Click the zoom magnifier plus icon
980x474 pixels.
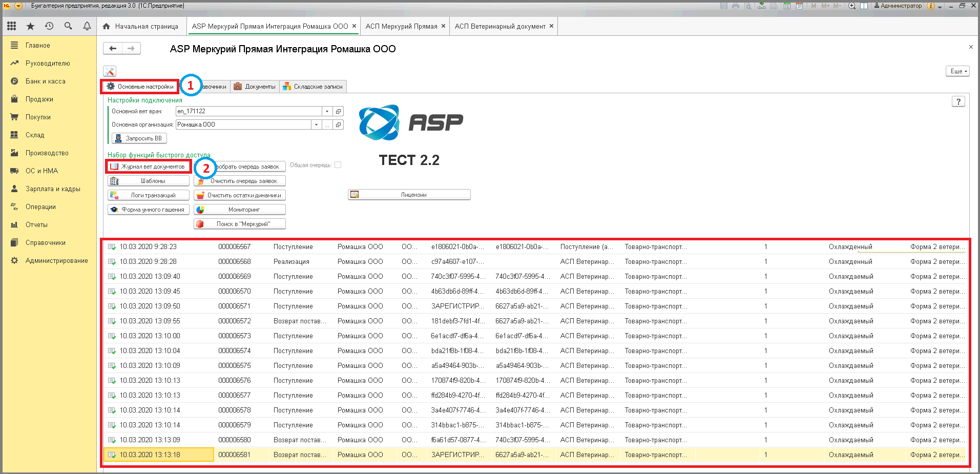852,6
